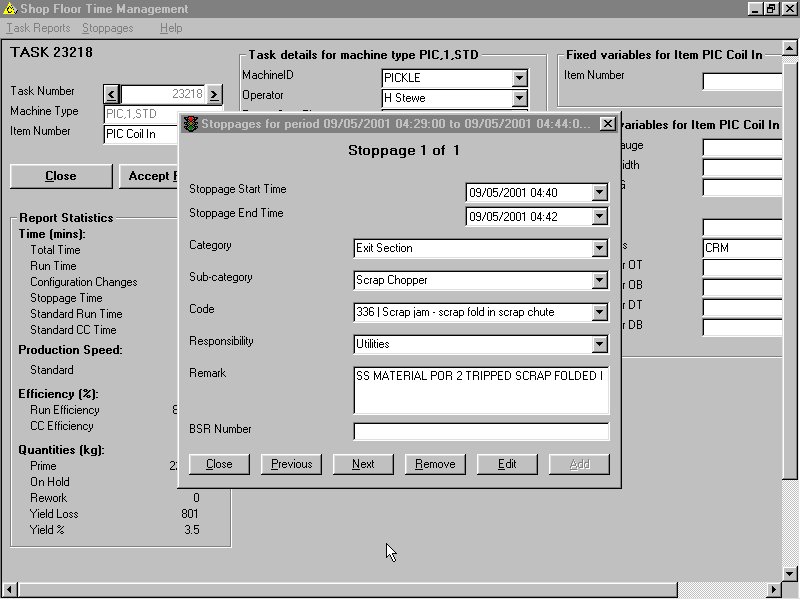Click the Shop Floor app title bar icon
This screenshot has width=800, height=600.
click(x=10, y=9)
